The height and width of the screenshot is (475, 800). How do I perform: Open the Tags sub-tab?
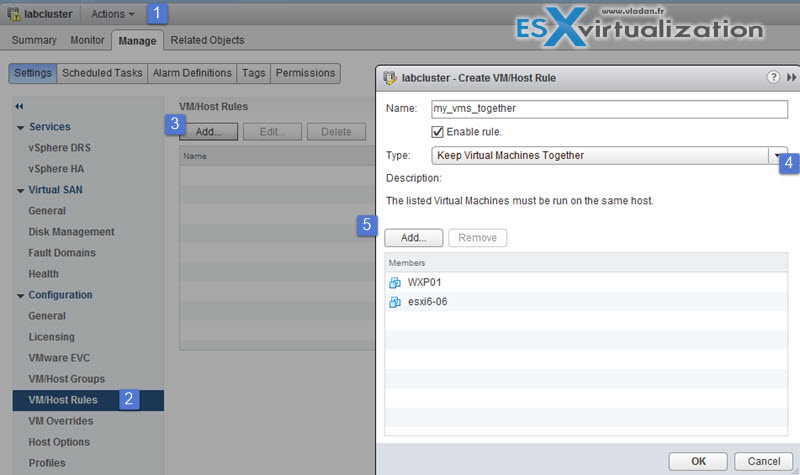(254, 73)
